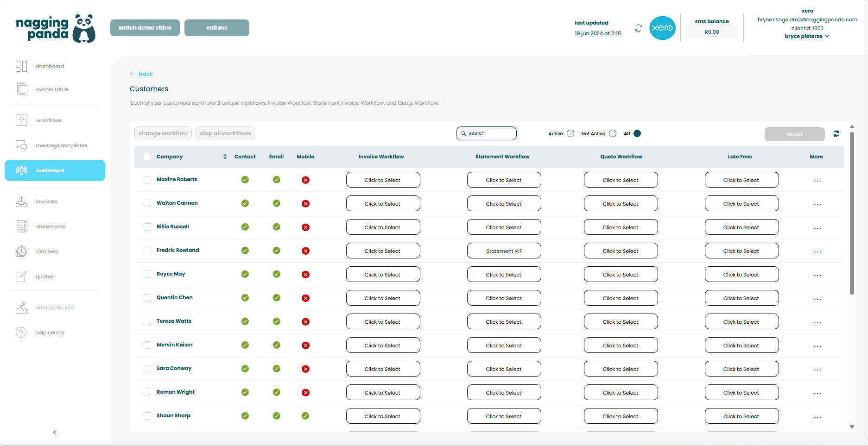Screen dimensions: 868x446
Task: Click the table vertical scrollbar thumb
Action: pyautogui.click(x=852, y=213)
